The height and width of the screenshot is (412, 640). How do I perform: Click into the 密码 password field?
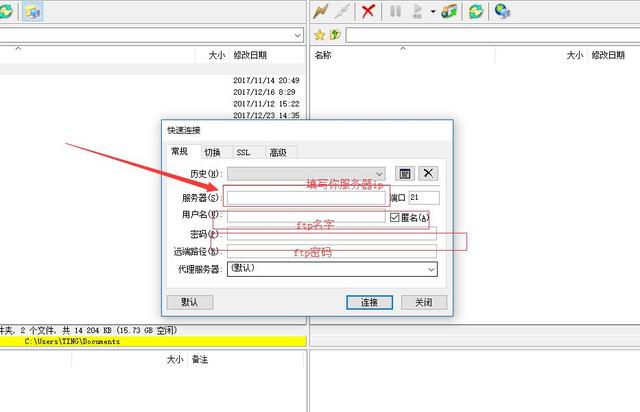tap(332, 234)
